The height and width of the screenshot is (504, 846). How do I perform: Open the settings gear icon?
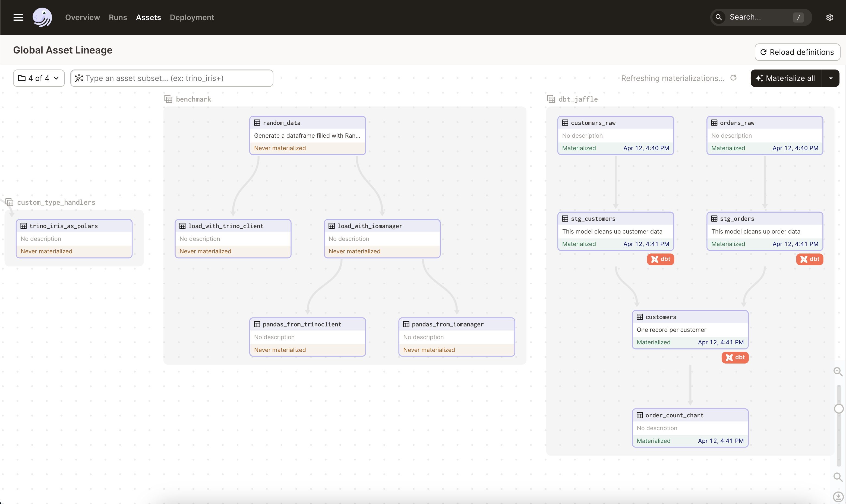point(829,17)
